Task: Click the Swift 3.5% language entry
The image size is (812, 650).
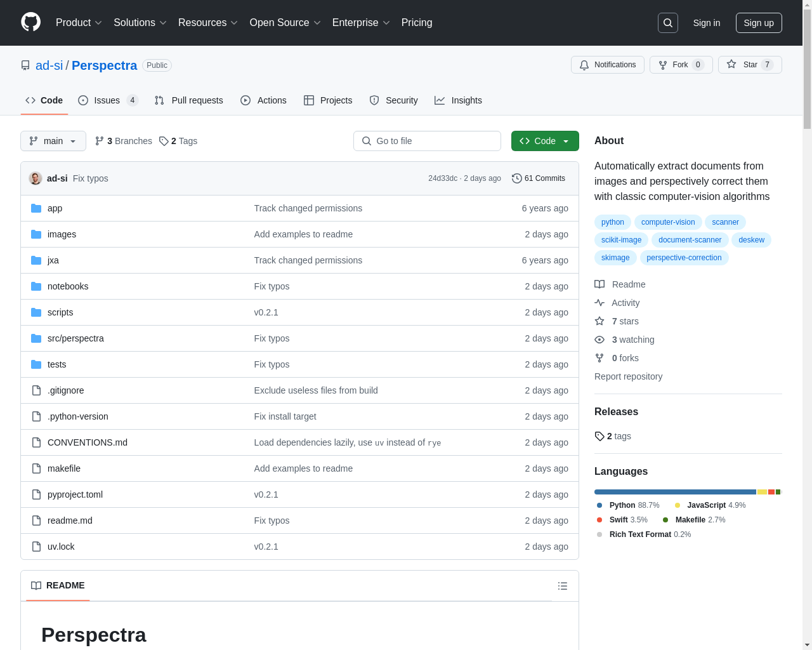Action: 622,520
